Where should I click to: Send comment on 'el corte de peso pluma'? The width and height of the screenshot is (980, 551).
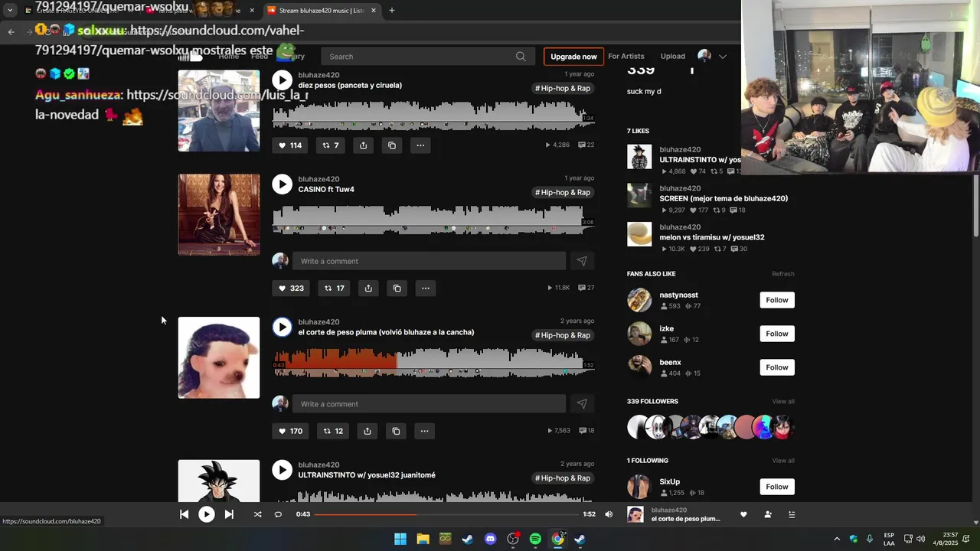[582, 404]
